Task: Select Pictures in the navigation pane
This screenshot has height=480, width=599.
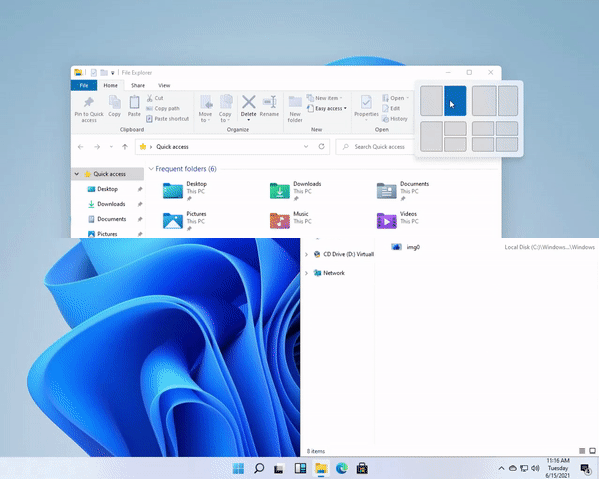Action: (107, 234)
